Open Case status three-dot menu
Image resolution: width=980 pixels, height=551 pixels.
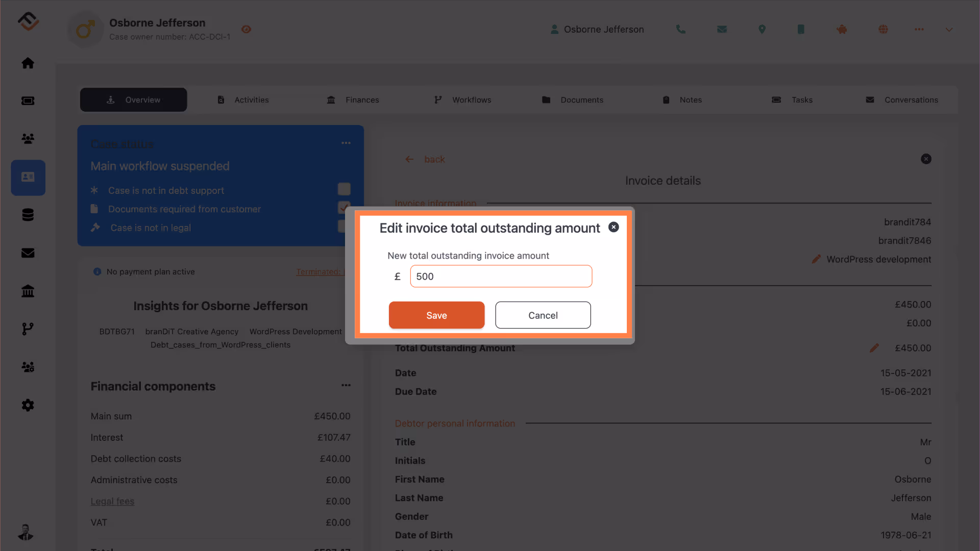tap(346, 143)
